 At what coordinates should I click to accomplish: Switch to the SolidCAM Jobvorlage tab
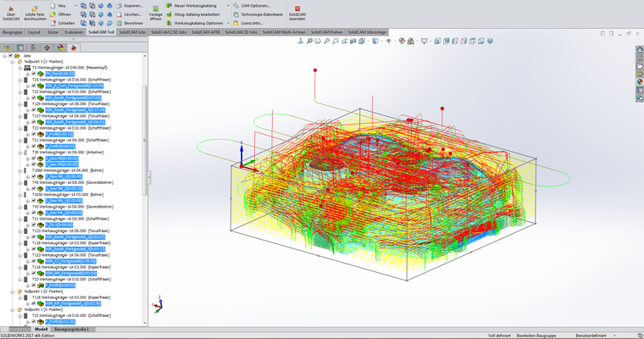(x=367, y=32)
